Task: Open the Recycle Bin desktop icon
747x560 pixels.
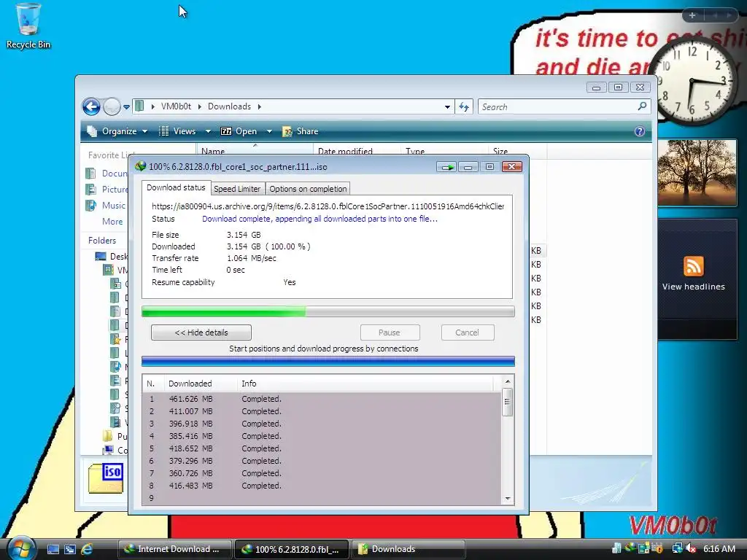Action: click(28, 26)
